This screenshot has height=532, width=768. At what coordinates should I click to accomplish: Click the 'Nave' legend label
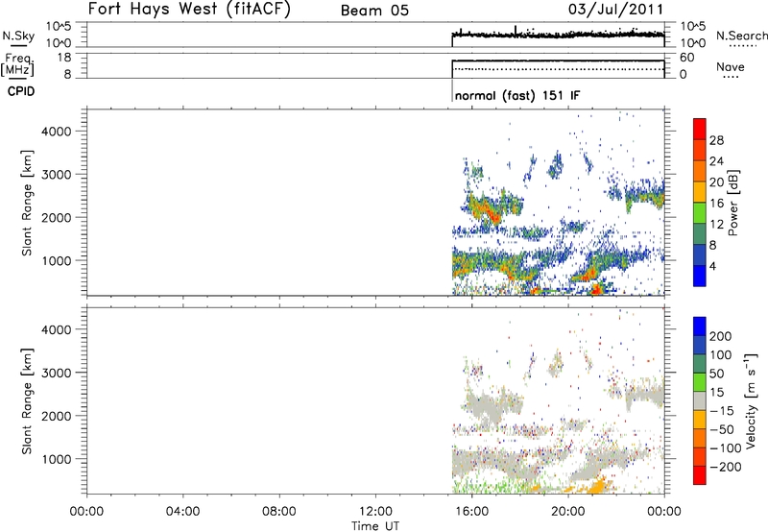[731, 67]
